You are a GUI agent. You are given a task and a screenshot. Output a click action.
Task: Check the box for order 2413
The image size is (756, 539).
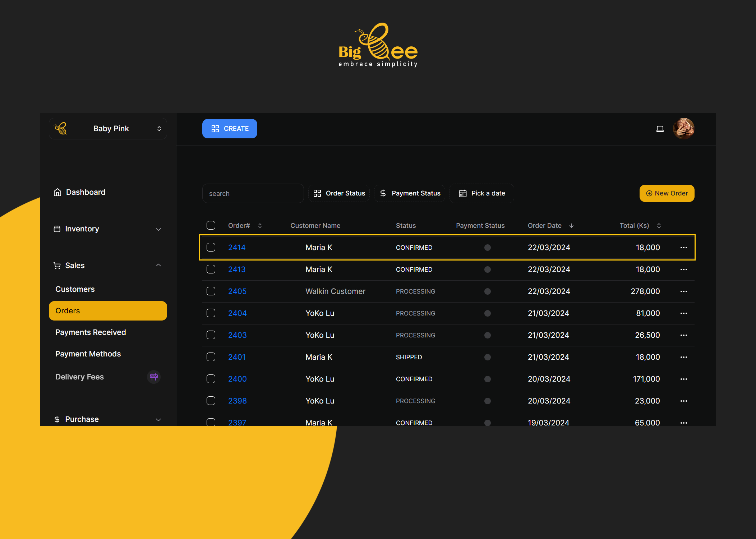tap(211, 269)
